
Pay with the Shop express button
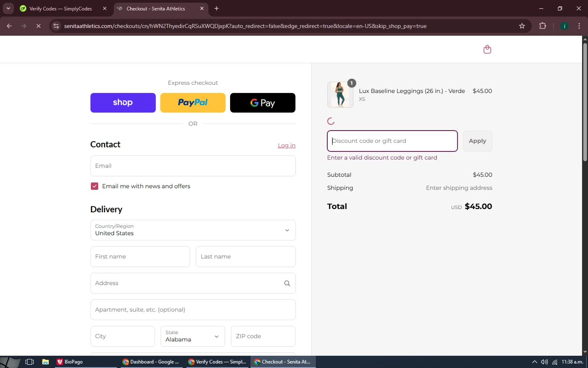click(123, 103)
